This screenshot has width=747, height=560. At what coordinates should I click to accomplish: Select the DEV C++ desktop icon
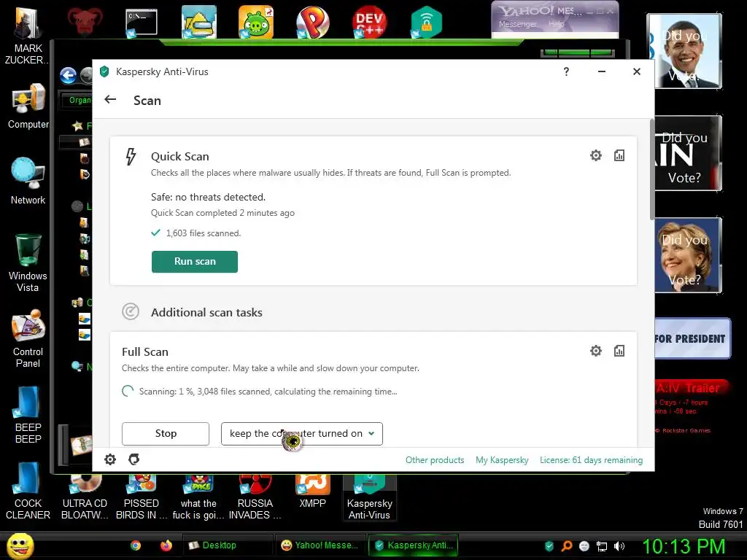coord(369,22)
